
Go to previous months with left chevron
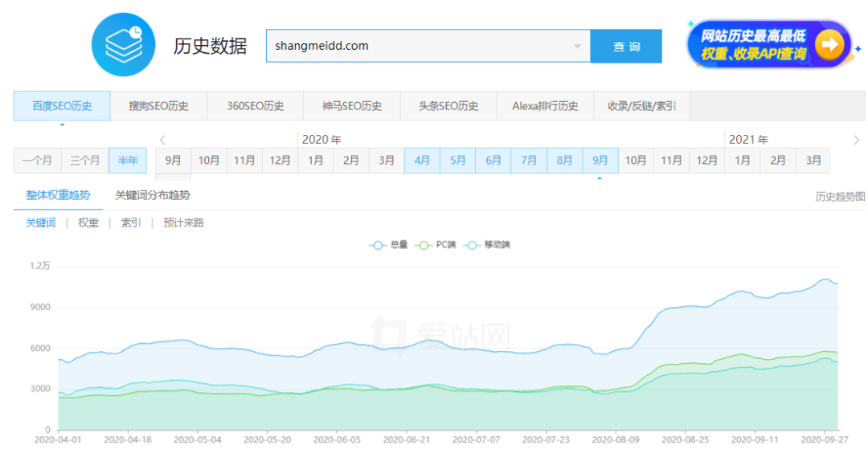(162, 140)
